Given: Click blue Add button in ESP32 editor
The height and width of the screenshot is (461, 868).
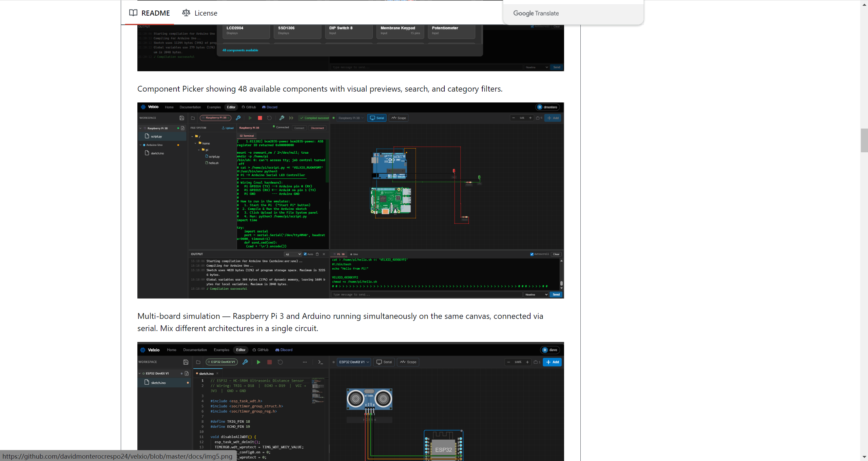Looking at the screenshot, I should point(552,362).
